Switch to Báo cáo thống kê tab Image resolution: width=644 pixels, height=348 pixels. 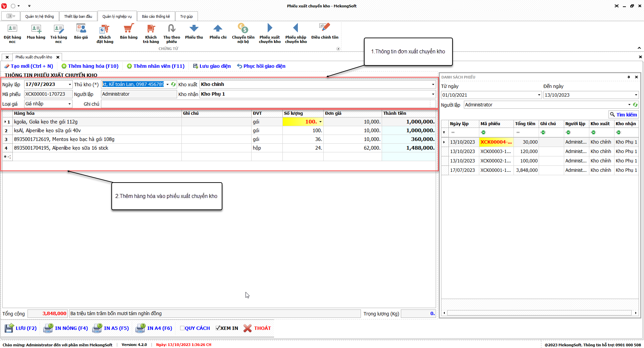click(156, 16)
